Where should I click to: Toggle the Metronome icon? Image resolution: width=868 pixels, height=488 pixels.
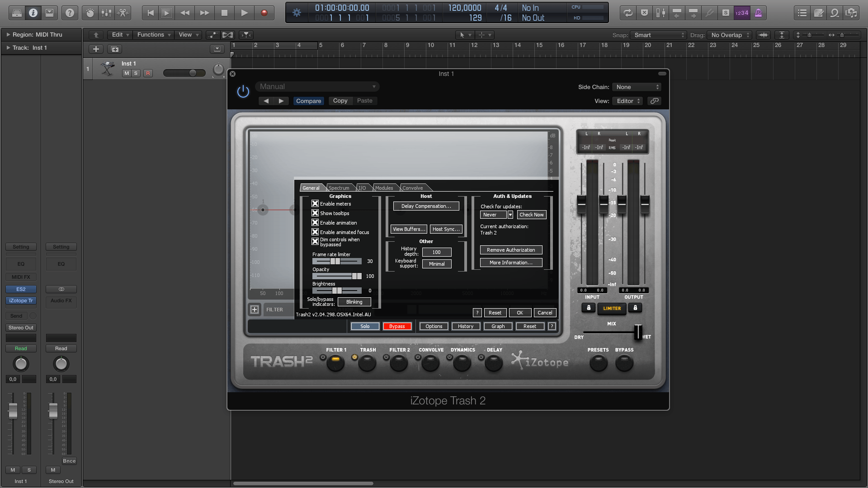pos(758,13)
